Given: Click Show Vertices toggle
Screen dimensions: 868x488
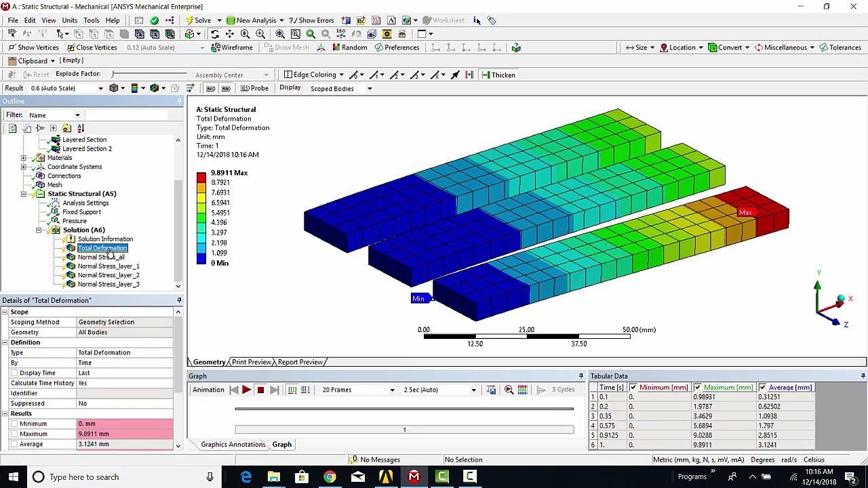Looking at the screenshot, I should [33, 47].
